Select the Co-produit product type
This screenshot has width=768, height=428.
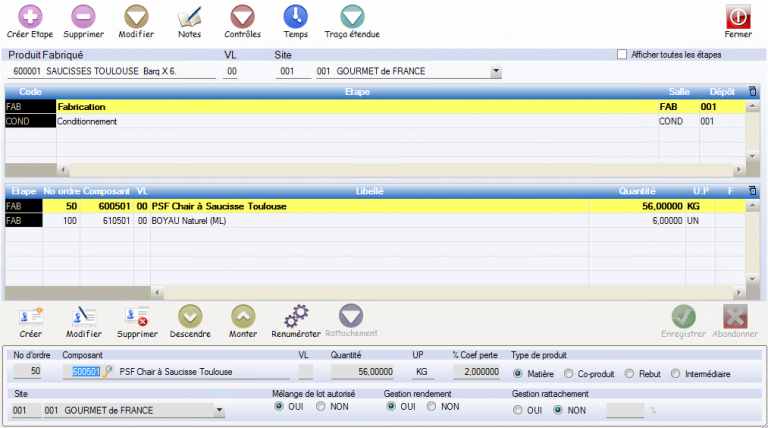[570, 373]
